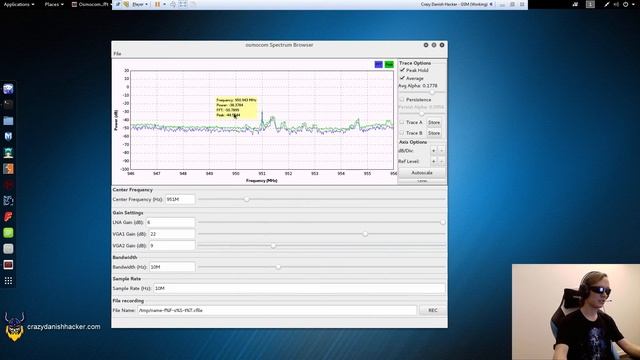Screen dimensions: 640x360
Task: Open the Applications menu
Action: [19, 4]
